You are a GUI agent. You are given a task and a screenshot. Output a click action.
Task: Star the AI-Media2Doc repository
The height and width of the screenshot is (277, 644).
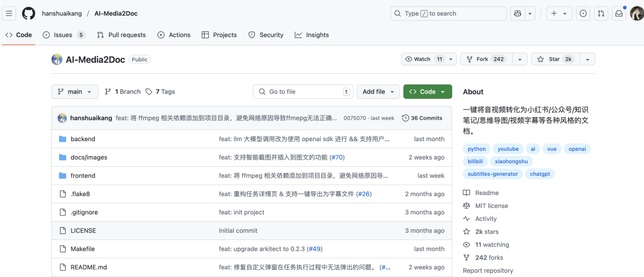point(554,59)
